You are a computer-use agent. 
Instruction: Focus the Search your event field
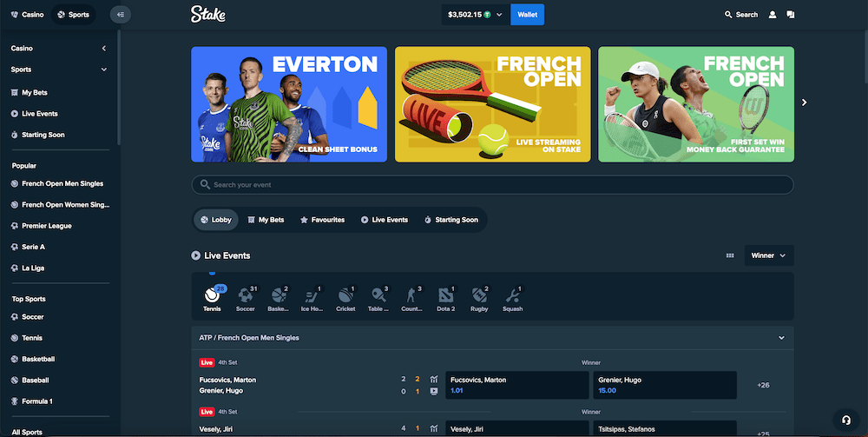coord(493,185)
